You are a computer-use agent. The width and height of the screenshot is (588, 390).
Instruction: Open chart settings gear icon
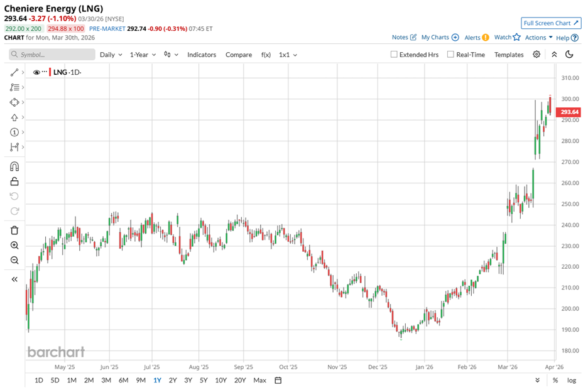(536, 55)
